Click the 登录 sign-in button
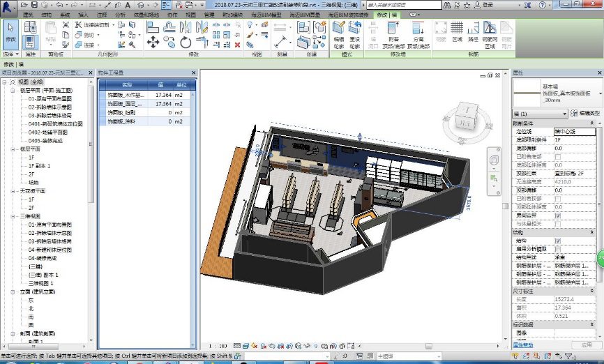Viewport: 604px width, 364px height. tap(484, 5)
